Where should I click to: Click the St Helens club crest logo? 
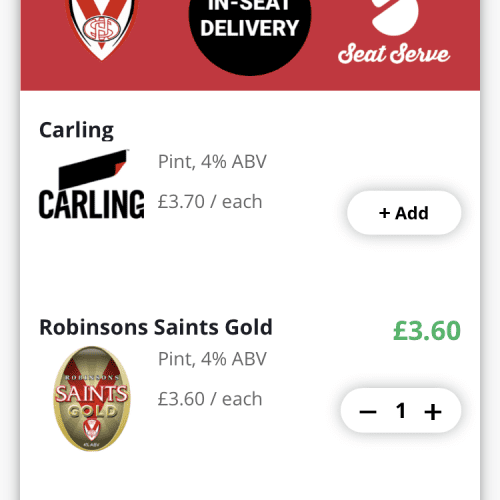[x=102, y=28]
